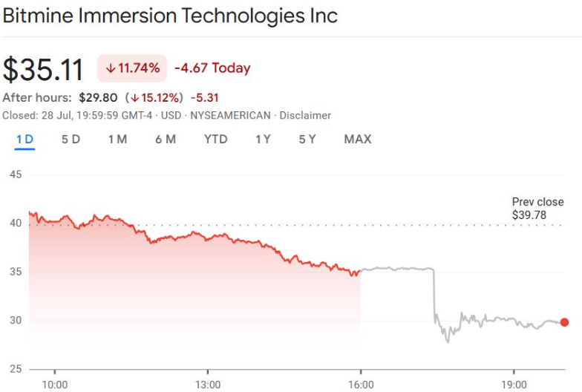Viewport: 582px width, 392px height.
Task: Open the Disclaimer link
Action: [307, 116]
